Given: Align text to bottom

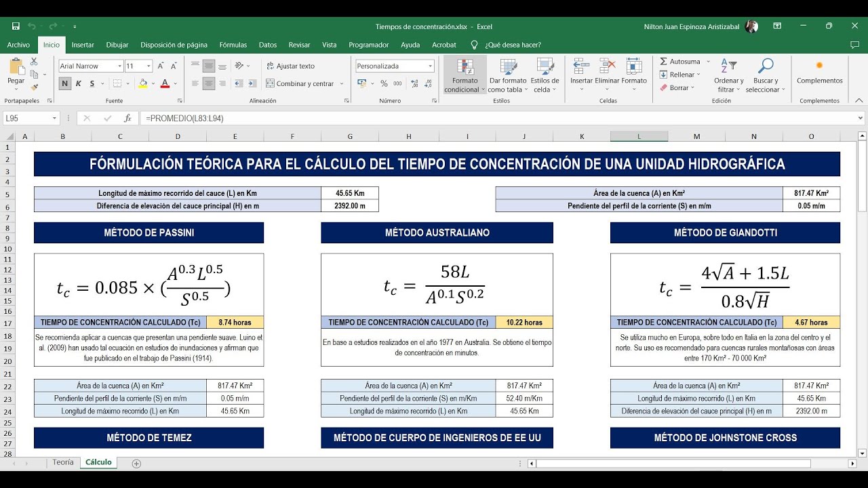Looking at the screenshot, I should (222, 66).
